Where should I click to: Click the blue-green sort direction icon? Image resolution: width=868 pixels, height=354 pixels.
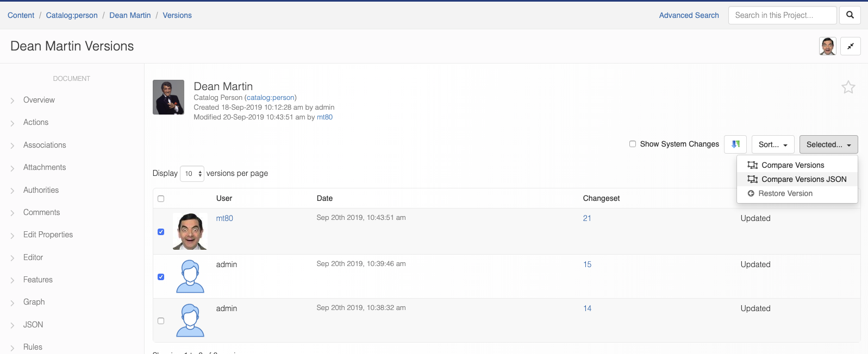pos(735,144)
